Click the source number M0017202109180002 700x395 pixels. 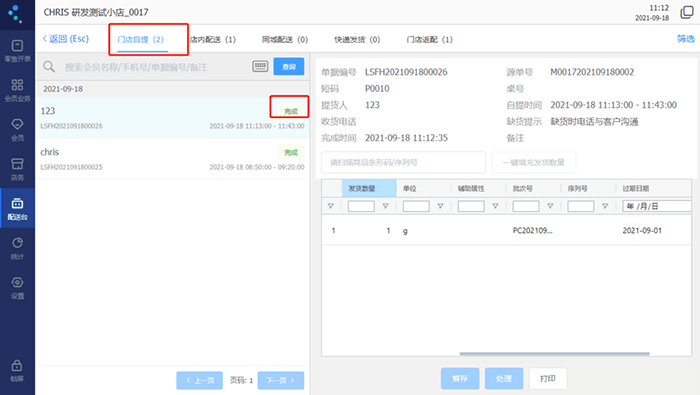592,72
